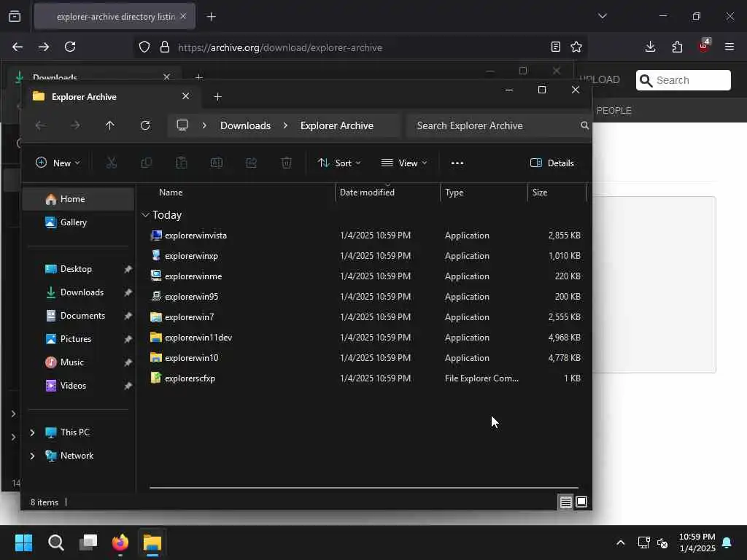Expand This PC in navigation pane

32,432
